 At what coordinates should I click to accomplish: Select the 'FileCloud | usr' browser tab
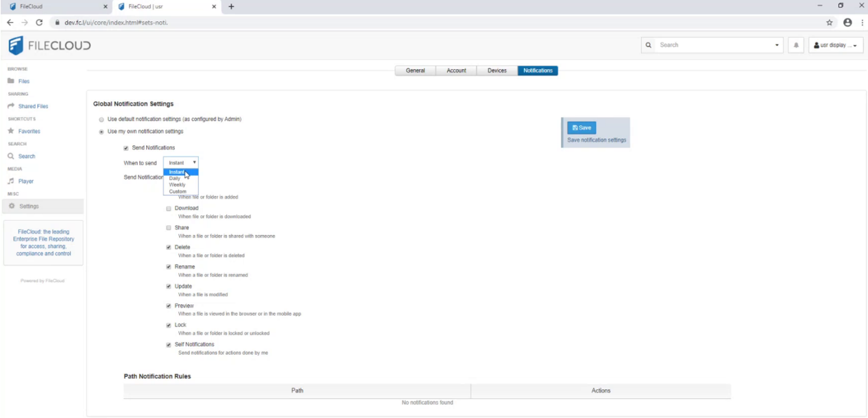(x=167, y=6)
